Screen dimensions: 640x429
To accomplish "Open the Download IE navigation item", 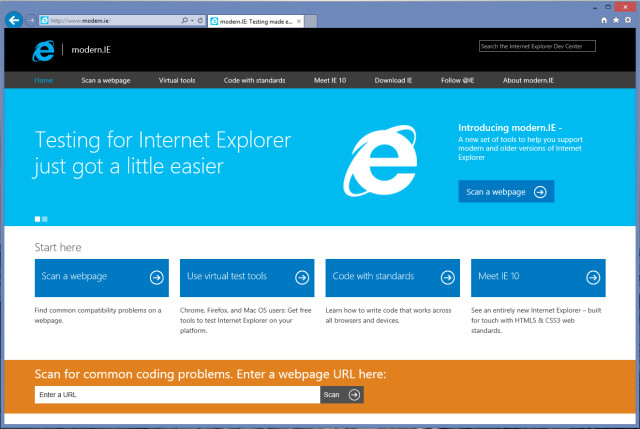I will [x=393, y=80].
